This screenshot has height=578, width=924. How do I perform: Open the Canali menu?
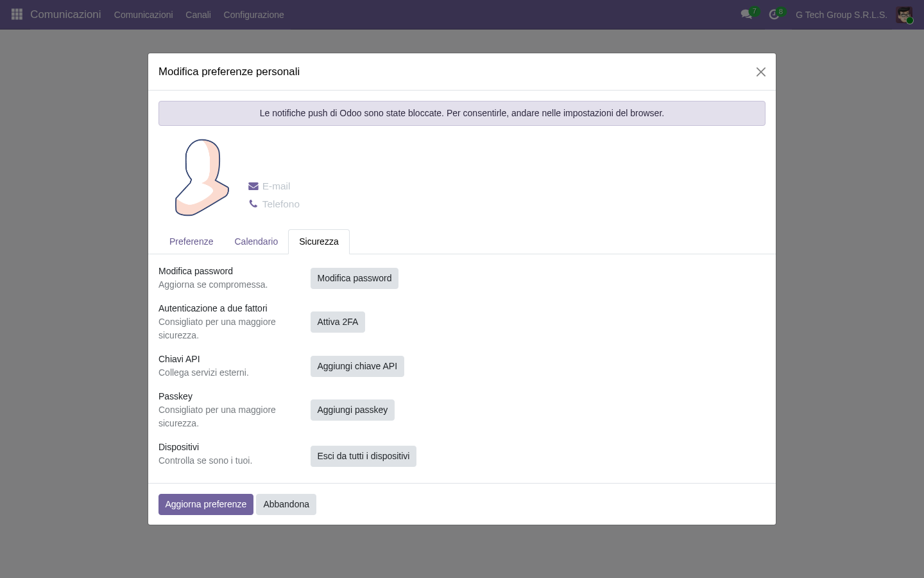(198, 15)
